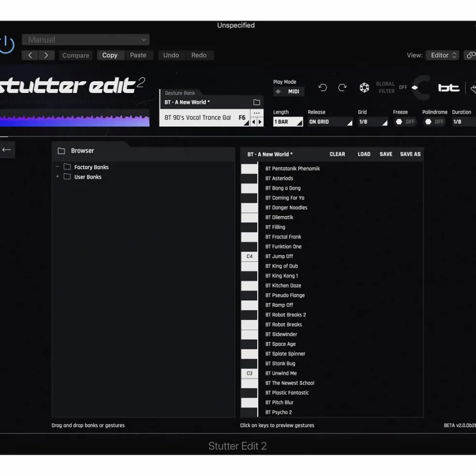Open the Manual preset dropdown
The height and width of the screenshot is (476, 476).
tap(86, 40)
